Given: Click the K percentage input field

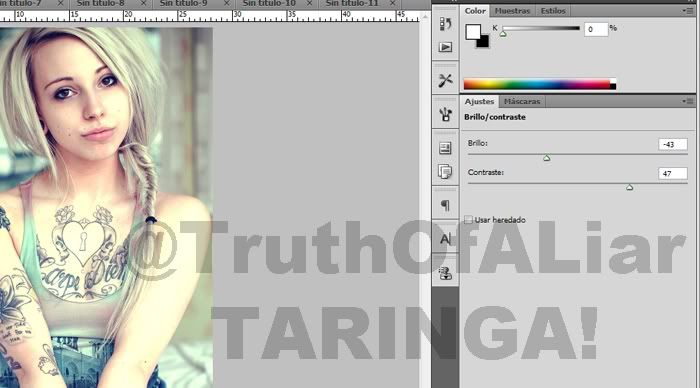Looking at the screenshot, I should coord(596,29).
